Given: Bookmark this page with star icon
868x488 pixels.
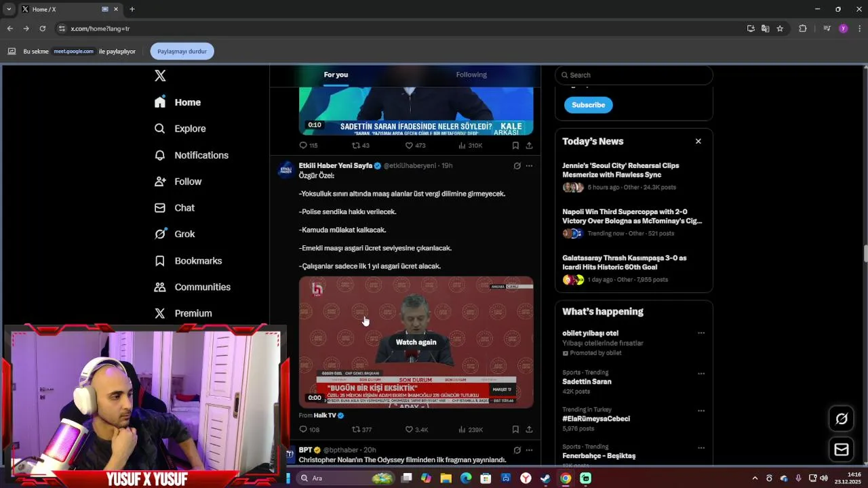Looking at the screenshot, I should click(x=780, y=28).
